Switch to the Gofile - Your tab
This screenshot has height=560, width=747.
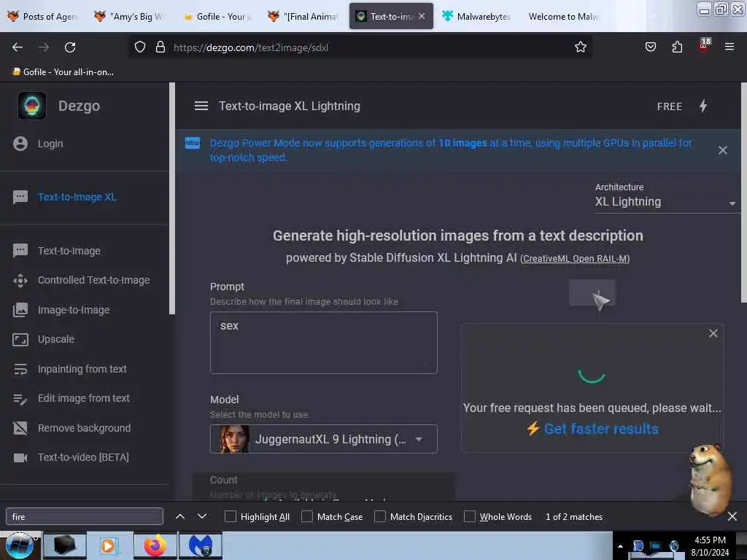[217, 17]
